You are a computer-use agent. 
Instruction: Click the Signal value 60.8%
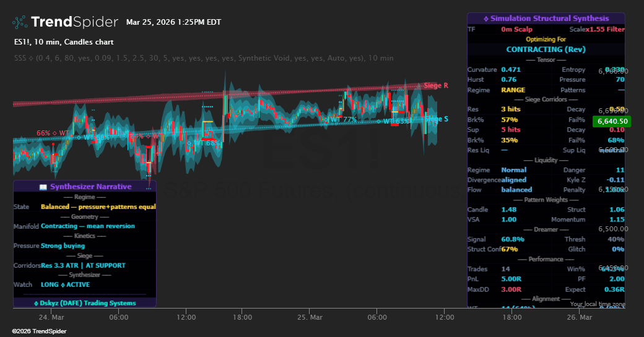513,239
